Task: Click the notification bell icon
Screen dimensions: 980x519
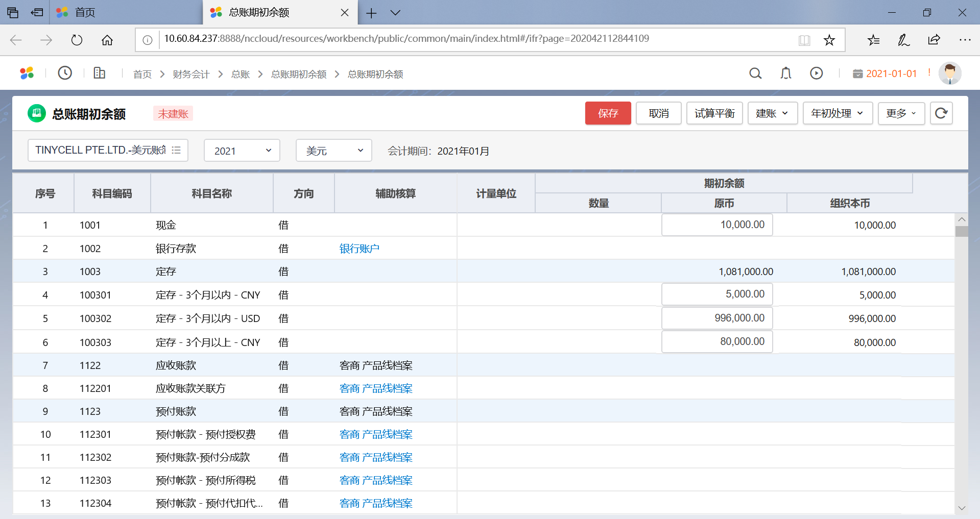Action: click(x=786, y=73)
